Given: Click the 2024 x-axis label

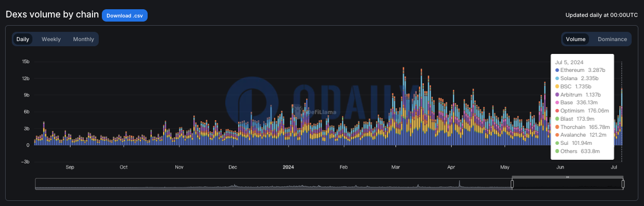Looking at the screenshot, I should (x=289, y=167).
